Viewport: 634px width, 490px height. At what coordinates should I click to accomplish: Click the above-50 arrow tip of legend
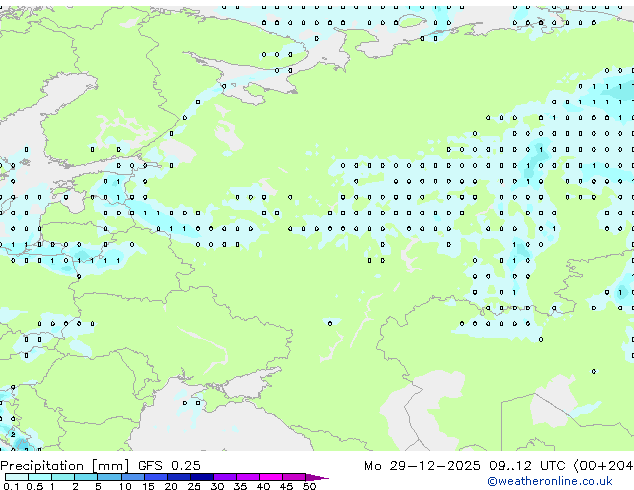317,477
